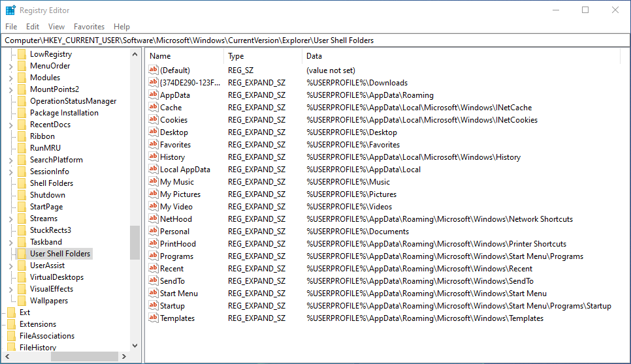
Task: Sort values by the Data column header
Action: point(461,56)
